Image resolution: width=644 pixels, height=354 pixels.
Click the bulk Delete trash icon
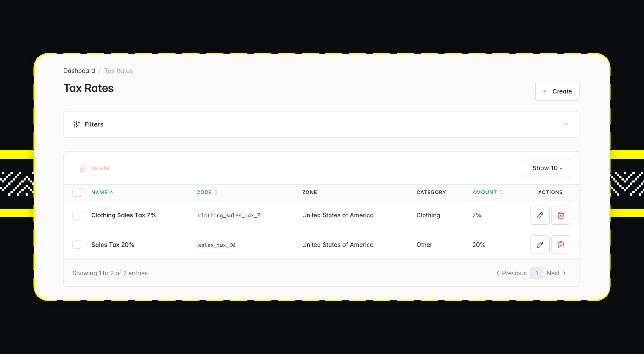coord(82,168)
